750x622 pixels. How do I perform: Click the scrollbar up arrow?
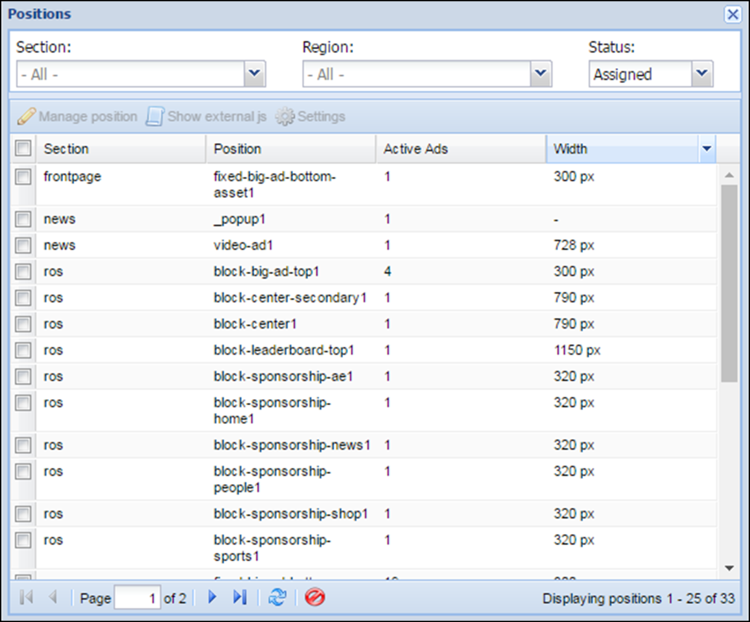coord(729,176)
